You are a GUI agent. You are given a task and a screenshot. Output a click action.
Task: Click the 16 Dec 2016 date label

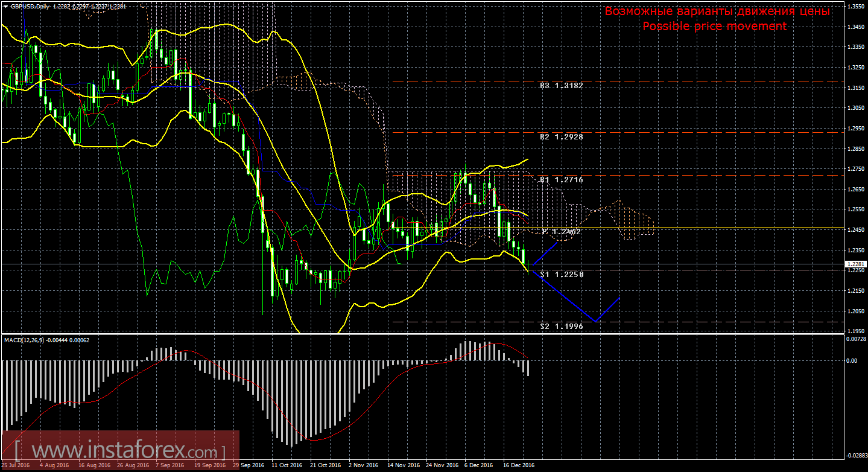[x=518, y=466]
